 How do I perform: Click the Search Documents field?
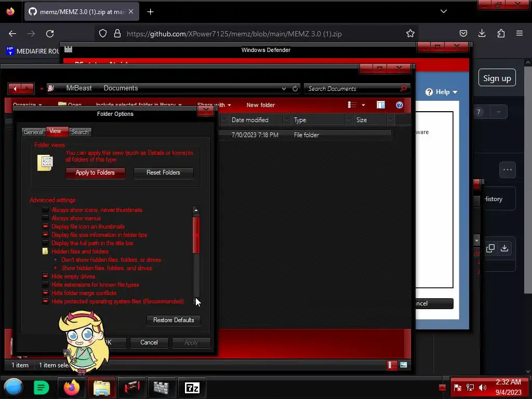357,88
